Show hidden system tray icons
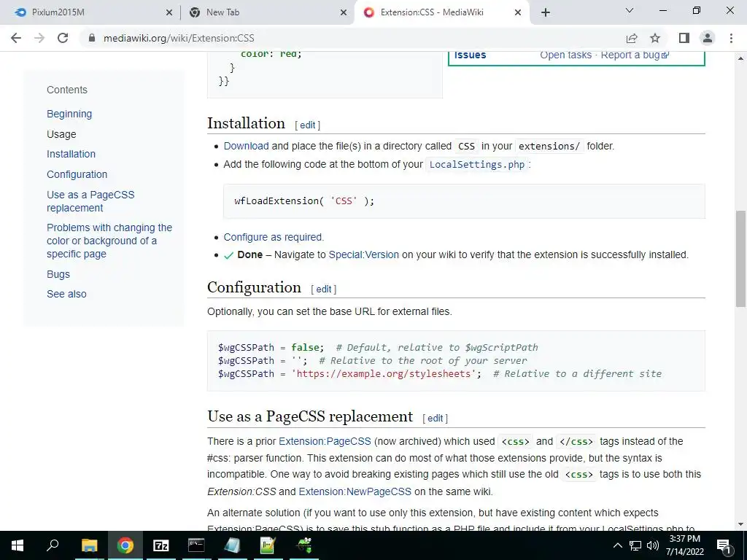747x560 pixels. tap(617, 545)
